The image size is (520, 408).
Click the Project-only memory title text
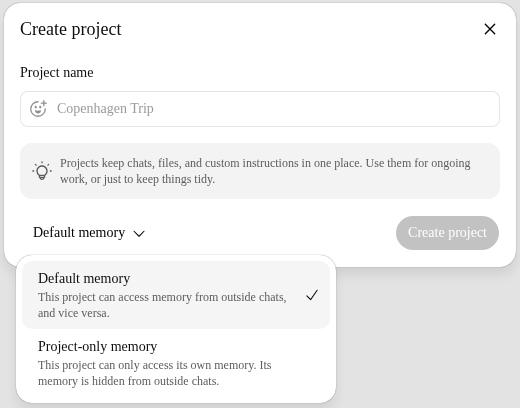97,347
